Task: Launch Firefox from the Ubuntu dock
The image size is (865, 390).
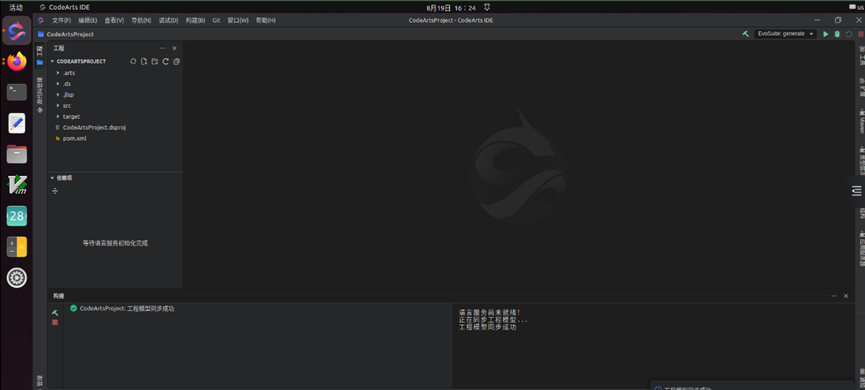Action: click(17, 61)
